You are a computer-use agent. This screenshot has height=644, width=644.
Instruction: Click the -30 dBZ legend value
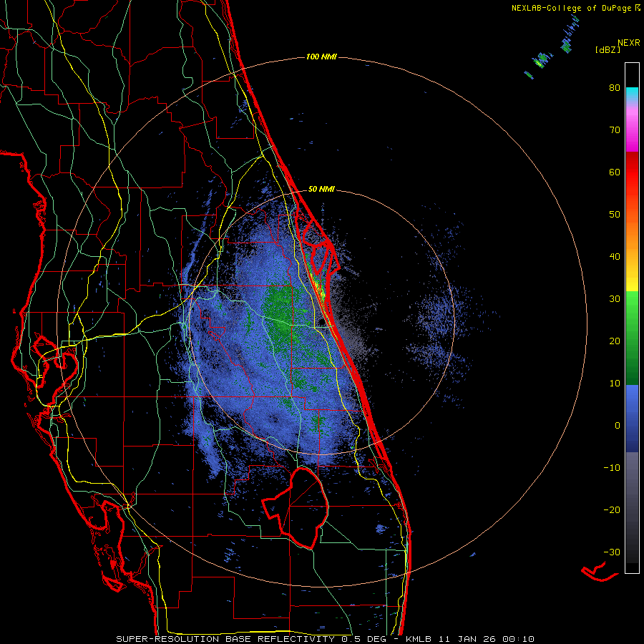(612, 552)
